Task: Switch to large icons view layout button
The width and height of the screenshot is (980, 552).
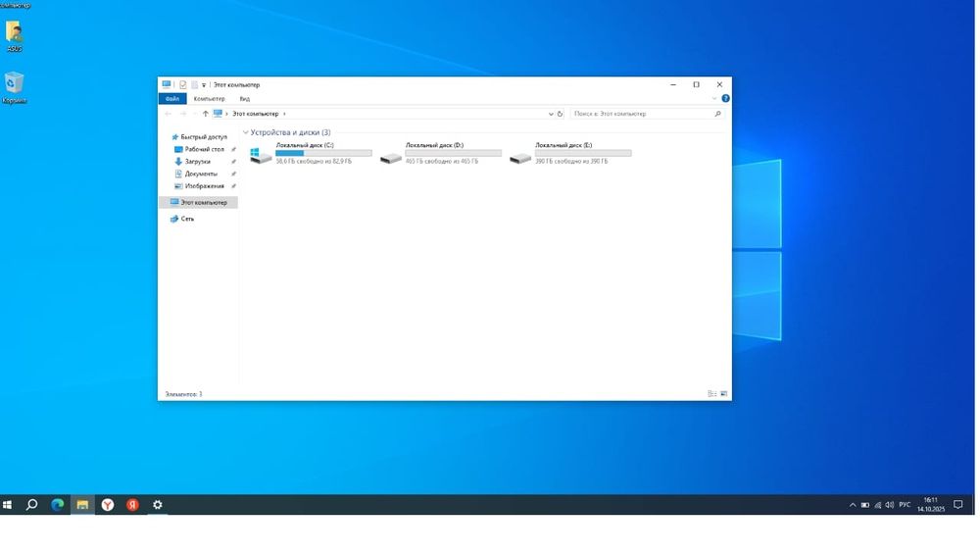Action: (x=724, y=394)
